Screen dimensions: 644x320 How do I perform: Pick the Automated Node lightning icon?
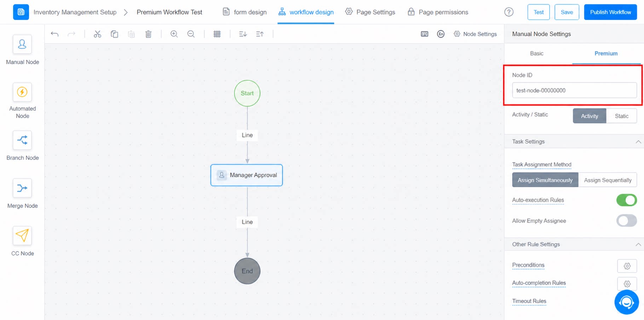(22, 92)
